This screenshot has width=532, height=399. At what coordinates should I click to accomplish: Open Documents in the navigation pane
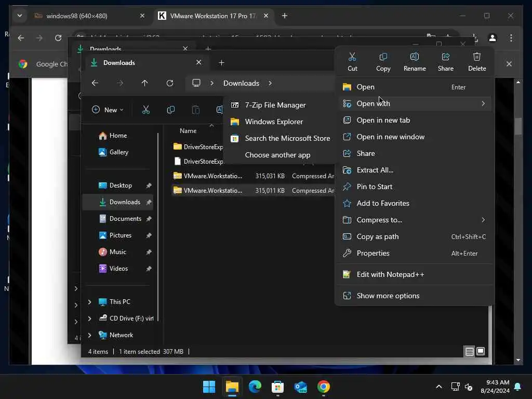(118, 219)
